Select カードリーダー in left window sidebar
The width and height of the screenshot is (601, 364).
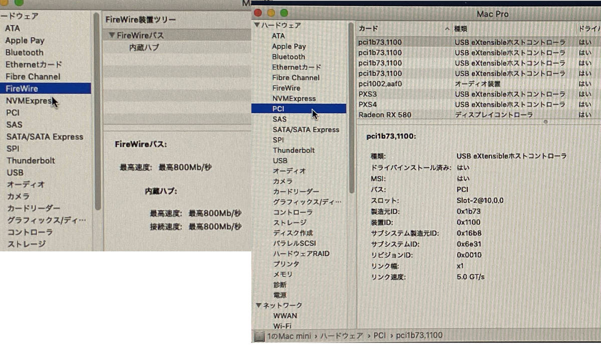[x=34, y=208]
